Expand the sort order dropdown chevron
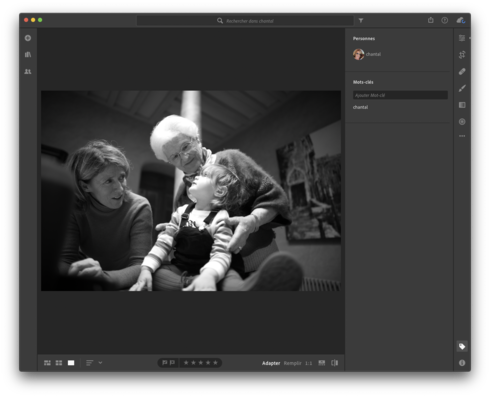 click(x=100, y=363)
